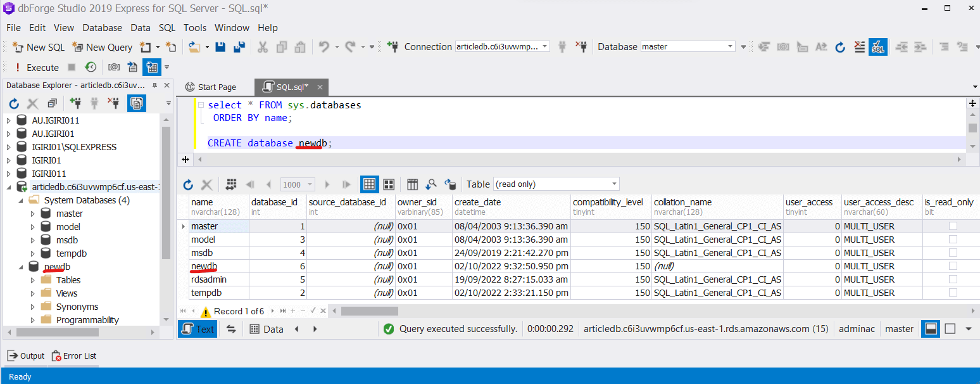
Task: Open the Database dropdown showing master
Action: [730, 47]
